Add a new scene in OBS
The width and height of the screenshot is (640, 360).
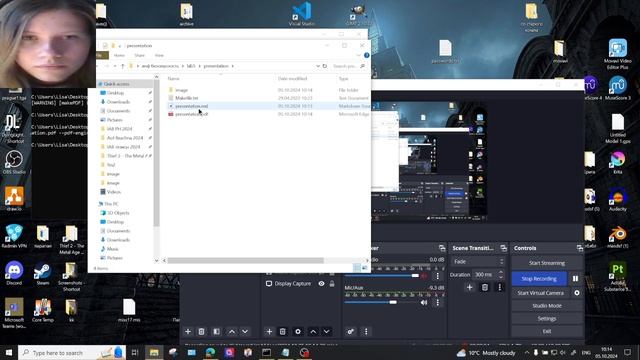coord(188,331)
